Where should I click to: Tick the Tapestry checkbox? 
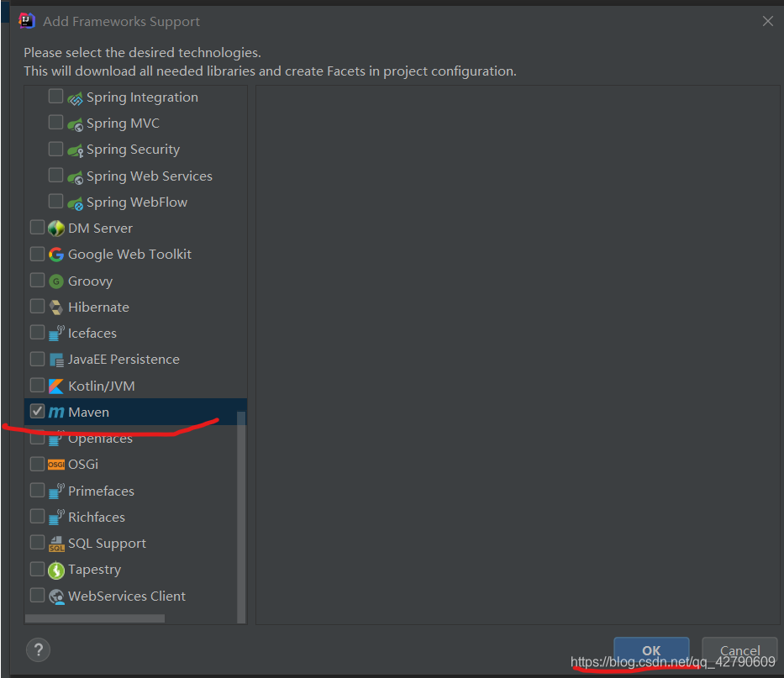37,569
